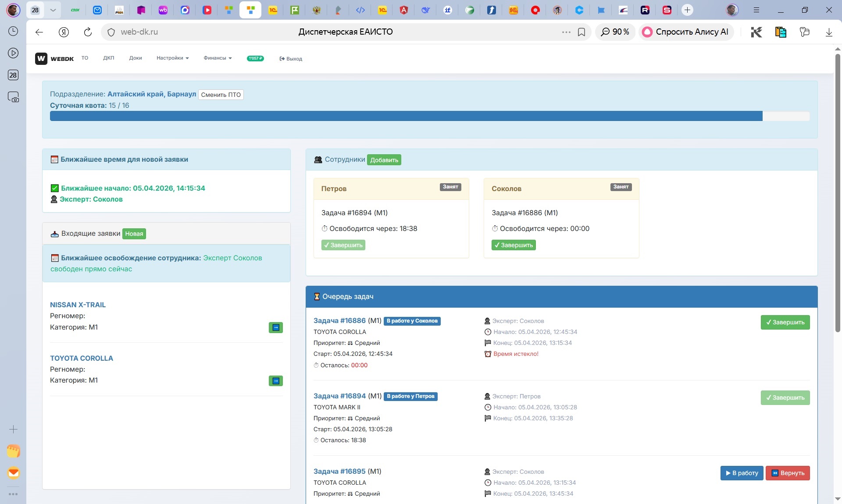Start task #16895 with В работу button

click(x=742, y=473)
